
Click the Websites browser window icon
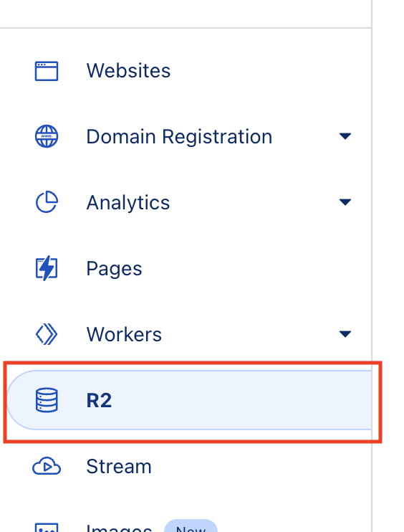(47, 71)
